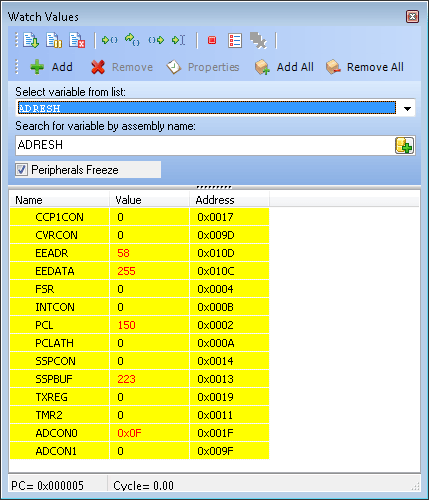The image size is (429, 500).
Task: Click the Remove button
Action: 122,67
